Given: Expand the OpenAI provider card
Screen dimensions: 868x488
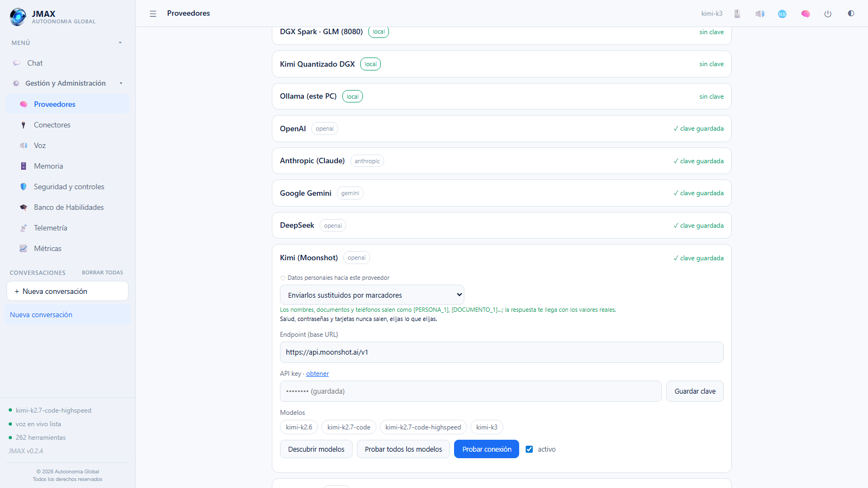Looking at the screenshot, I should point(502,129).
